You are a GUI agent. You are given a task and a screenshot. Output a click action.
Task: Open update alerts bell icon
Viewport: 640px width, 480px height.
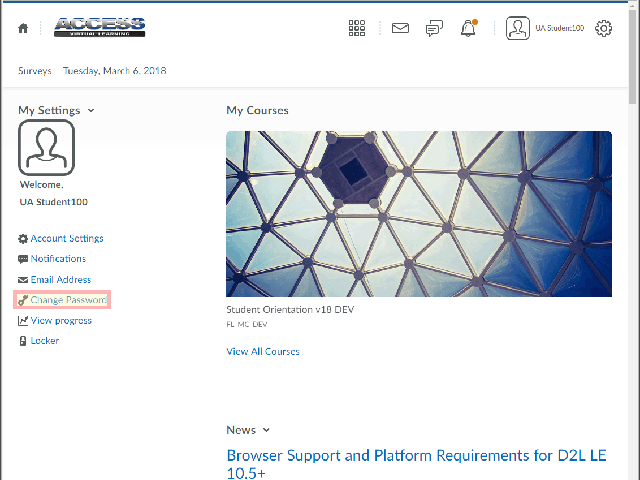click(x=468, y=28)
